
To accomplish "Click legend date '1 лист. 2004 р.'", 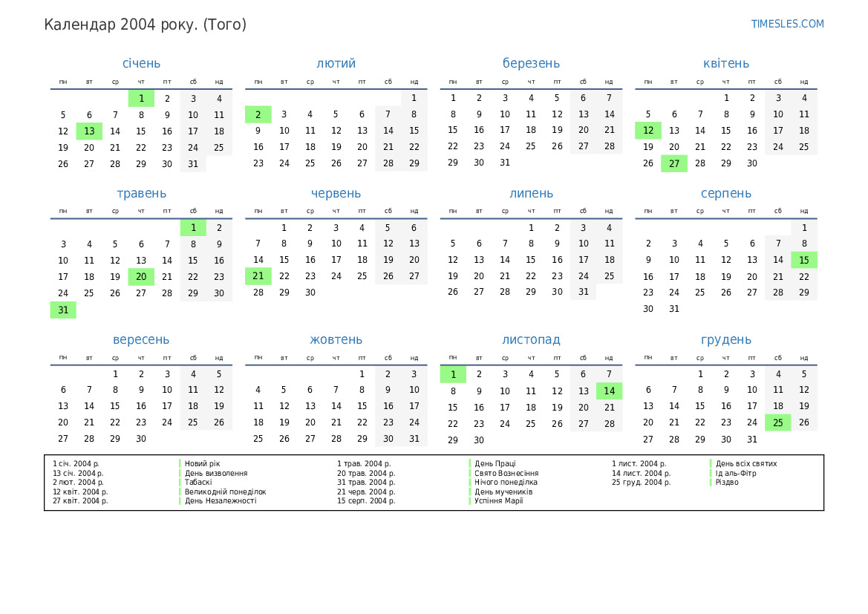I will coord(639,463).
